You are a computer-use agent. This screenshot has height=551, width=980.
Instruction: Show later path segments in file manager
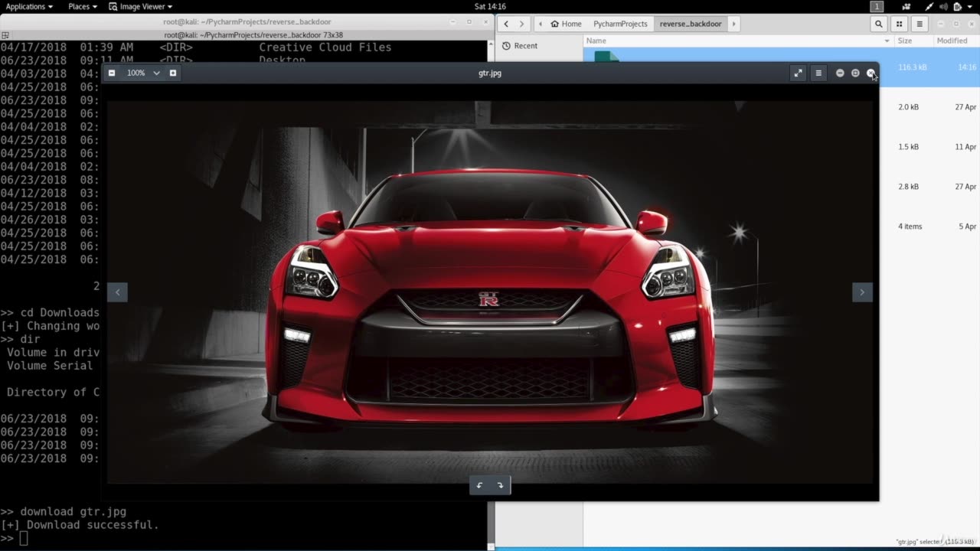pos(733,24)
